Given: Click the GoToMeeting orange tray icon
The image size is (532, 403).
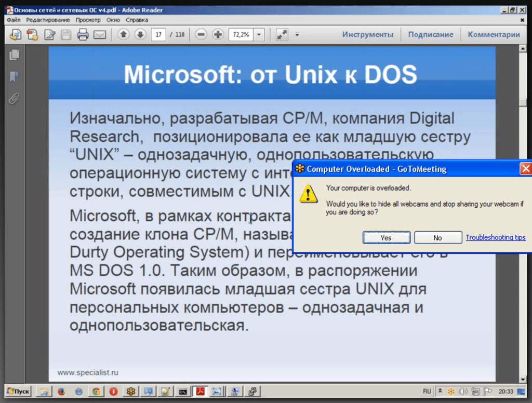Looking at the screenshot, I should (x=451, y=392).
